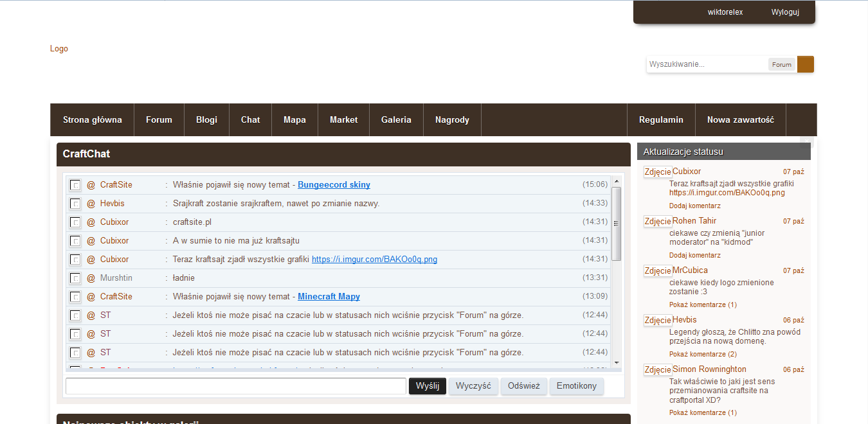Tick the checkbox on Cubixor's 'A w sumie' message
Viewport: 868px width, 424px height.
[x=75, y=241]
